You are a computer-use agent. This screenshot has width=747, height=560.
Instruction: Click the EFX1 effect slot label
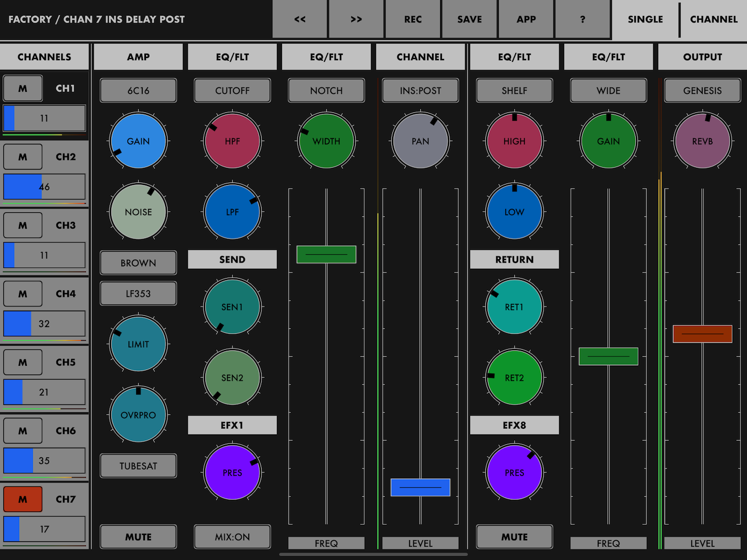click(232, 425)
